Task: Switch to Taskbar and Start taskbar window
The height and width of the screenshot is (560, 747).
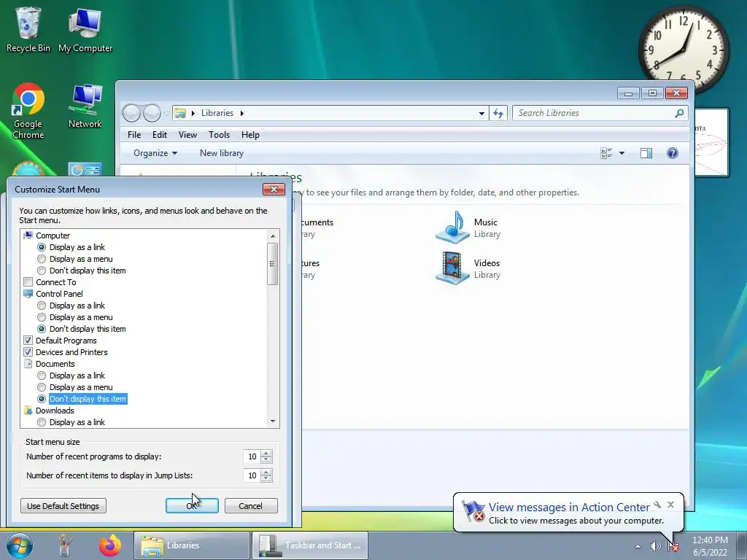Action: click(310, 545)
